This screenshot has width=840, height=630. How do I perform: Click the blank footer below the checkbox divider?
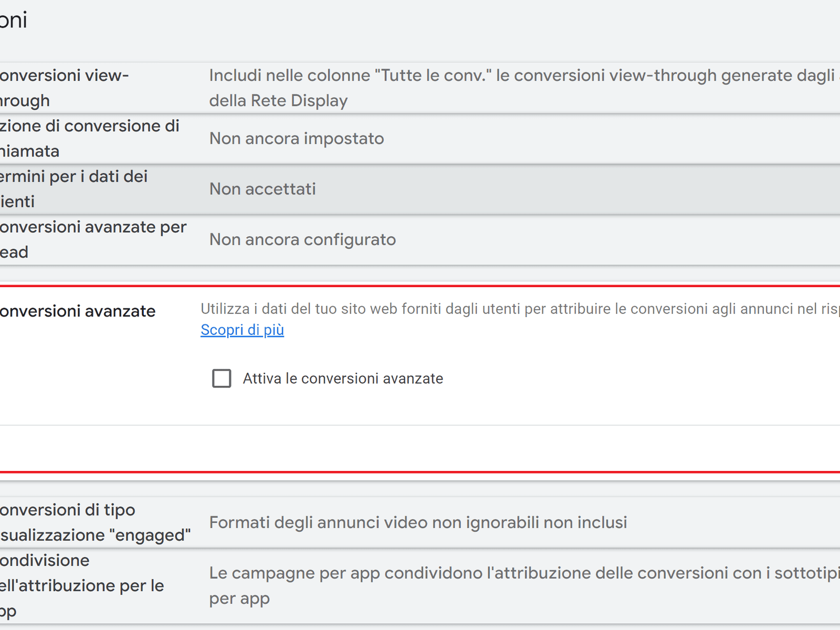tap(420, 448)
